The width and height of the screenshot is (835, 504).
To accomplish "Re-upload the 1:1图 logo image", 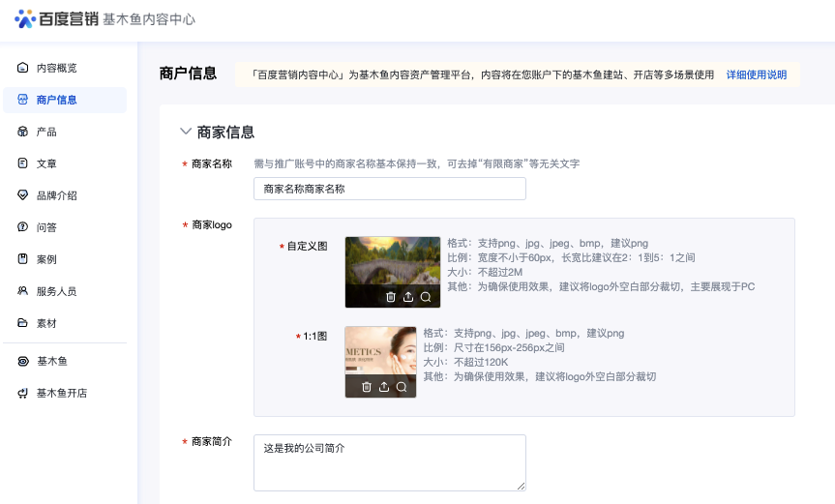I will pyautogui.click(x=384, y=387).
